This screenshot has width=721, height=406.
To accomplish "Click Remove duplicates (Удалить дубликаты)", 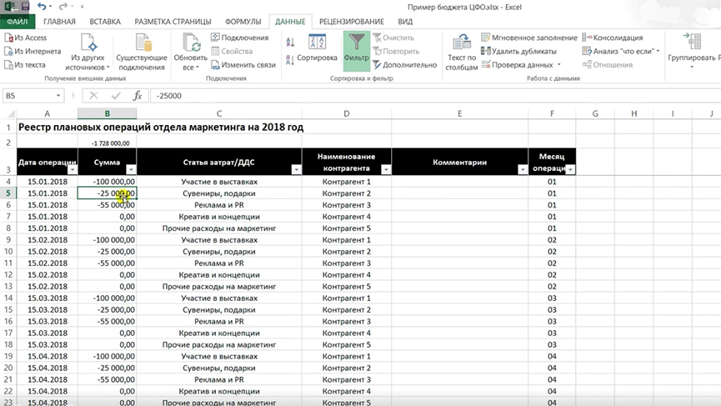I will point(519,51).
